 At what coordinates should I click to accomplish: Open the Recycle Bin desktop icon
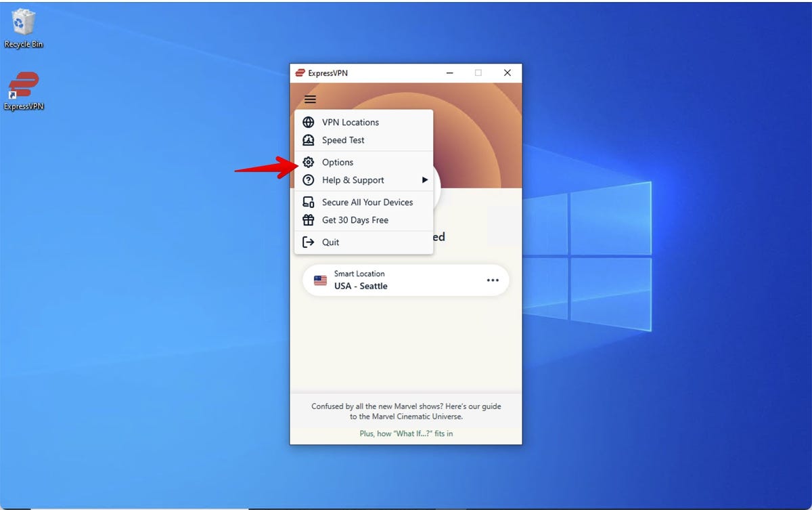[x=24, y=28]
